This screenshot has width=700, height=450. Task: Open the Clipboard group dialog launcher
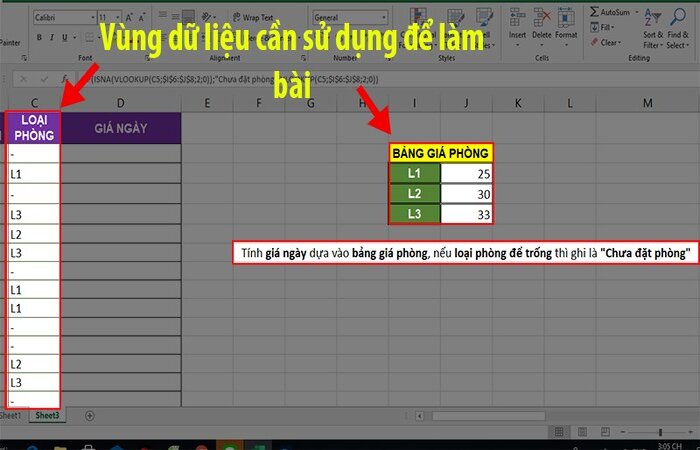tap(24, 58)
